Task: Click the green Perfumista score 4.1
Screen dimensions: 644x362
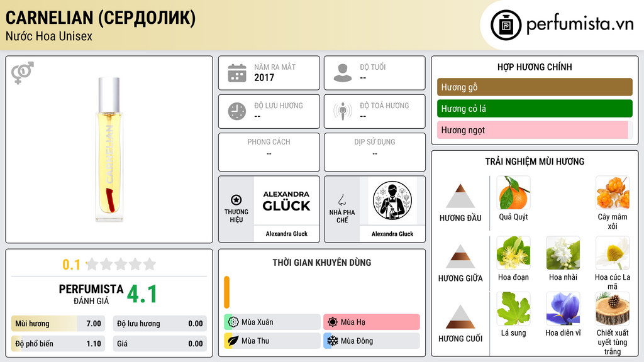Action: click(x=142, y=294)
